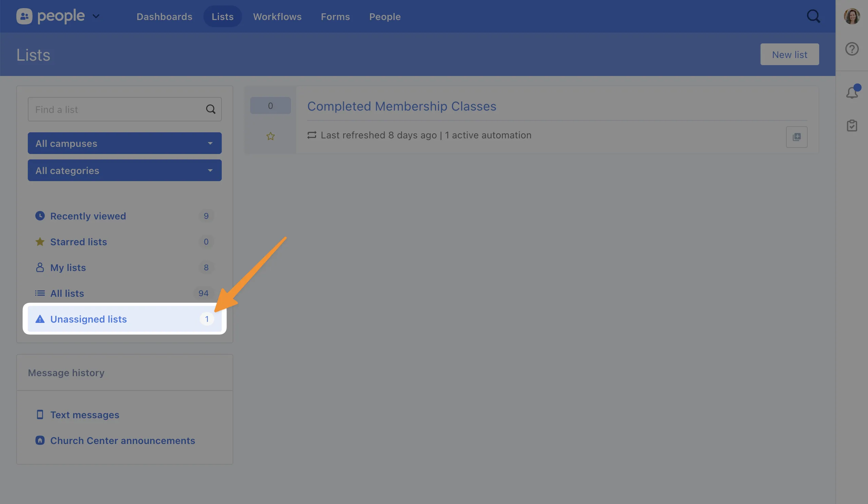Show Recently viewed lists
Screen dimensions: 868x504
click(x=88, y=216)
